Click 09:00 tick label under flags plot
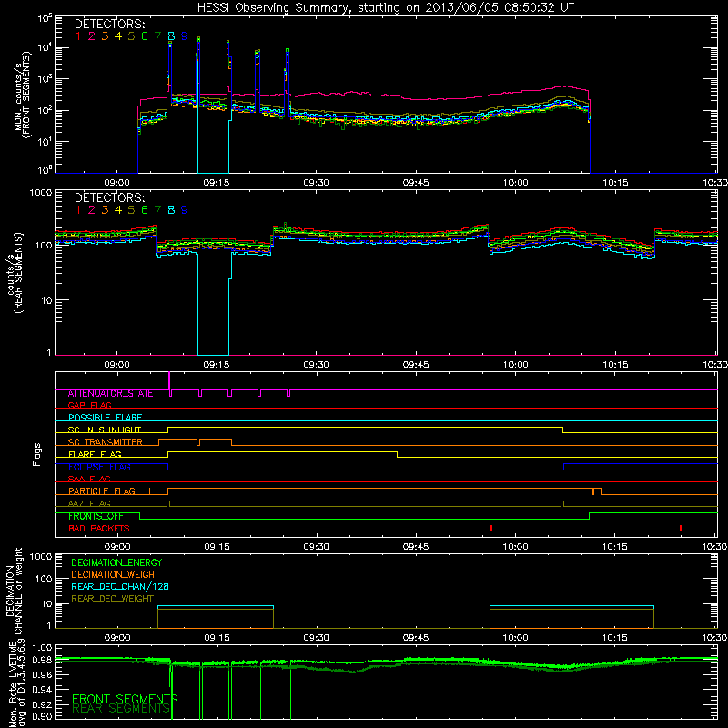The width and height of the screenshot is (728, 728). point(117,547)
